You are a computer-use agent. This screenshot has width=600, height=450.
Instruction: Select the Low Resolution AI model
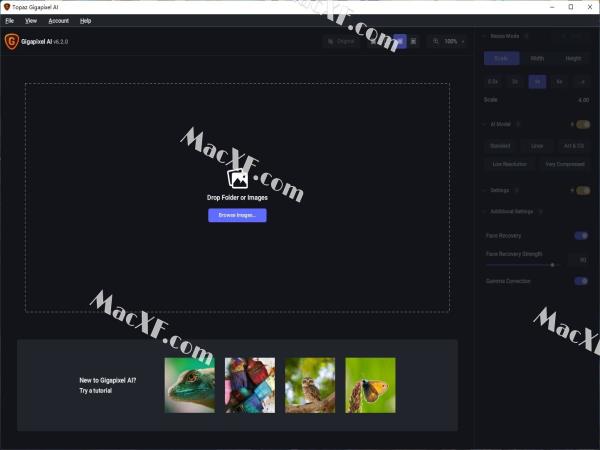coord(509,164)
